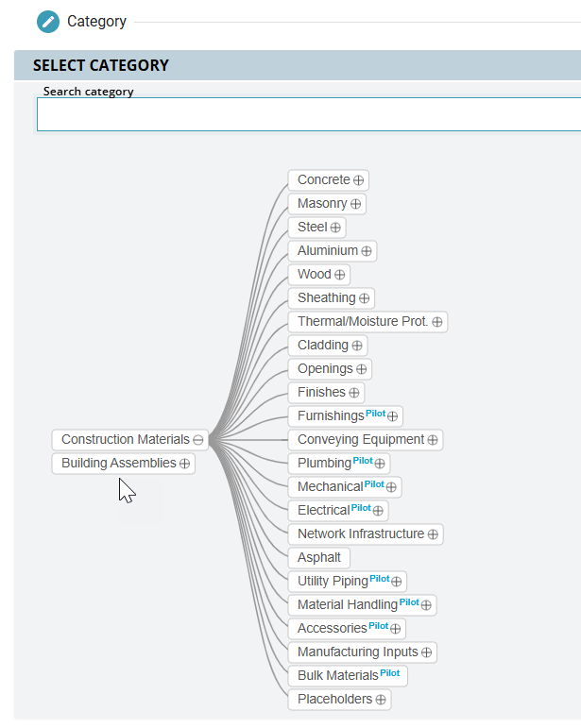Click the plus icon next to Masonry
The height and width of the screenshot is (728, 581).
pos(355,204)
